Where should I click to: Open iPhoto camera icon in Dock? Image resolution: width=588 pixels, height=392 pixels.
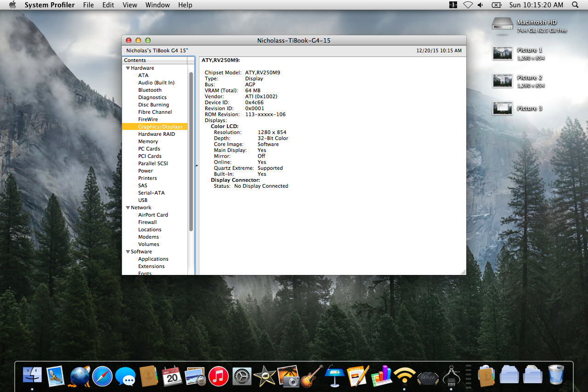coord(289,376)
